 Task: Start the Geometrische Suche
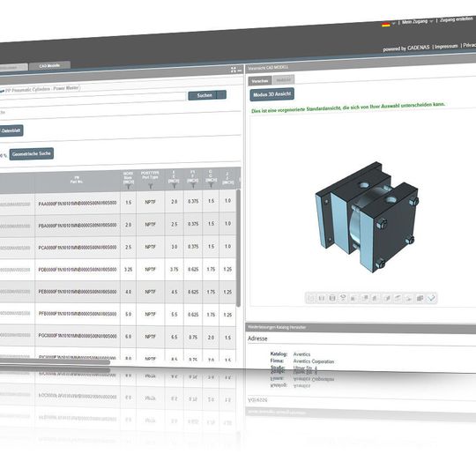32,154
